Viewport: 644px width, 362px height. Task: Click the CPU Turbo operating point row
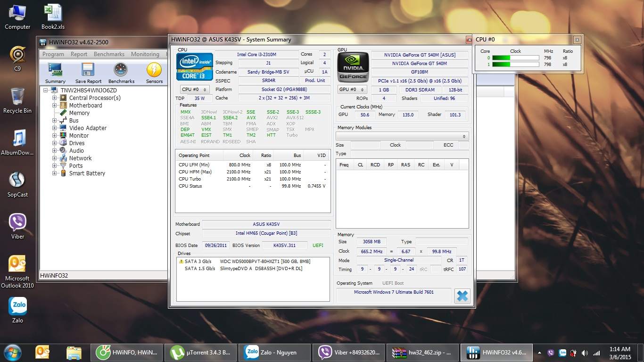click(252, 179)
